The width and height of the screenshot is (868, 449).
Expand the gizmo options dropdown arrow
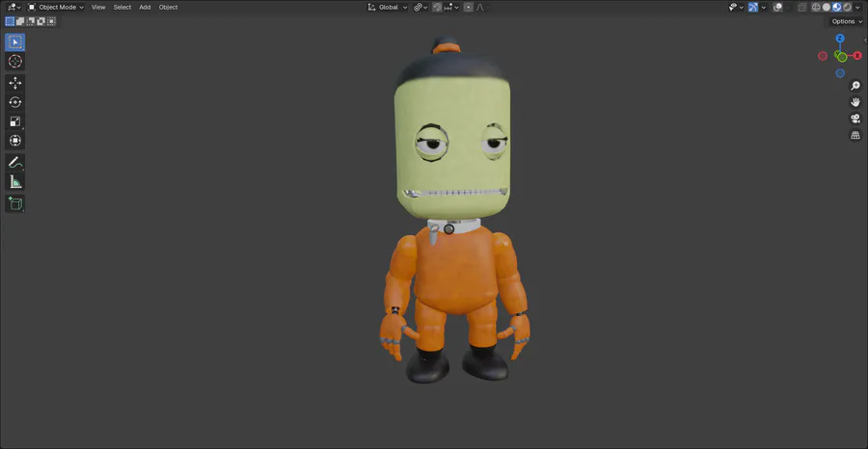tap(764, 7)
